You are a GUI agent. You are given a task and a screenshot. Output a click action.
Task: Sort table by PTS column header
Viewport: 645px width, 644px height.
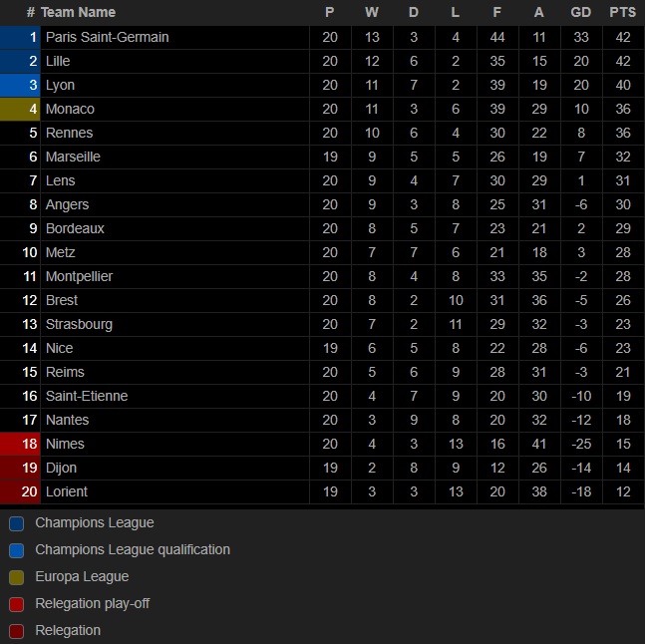(x=623, y=12)
